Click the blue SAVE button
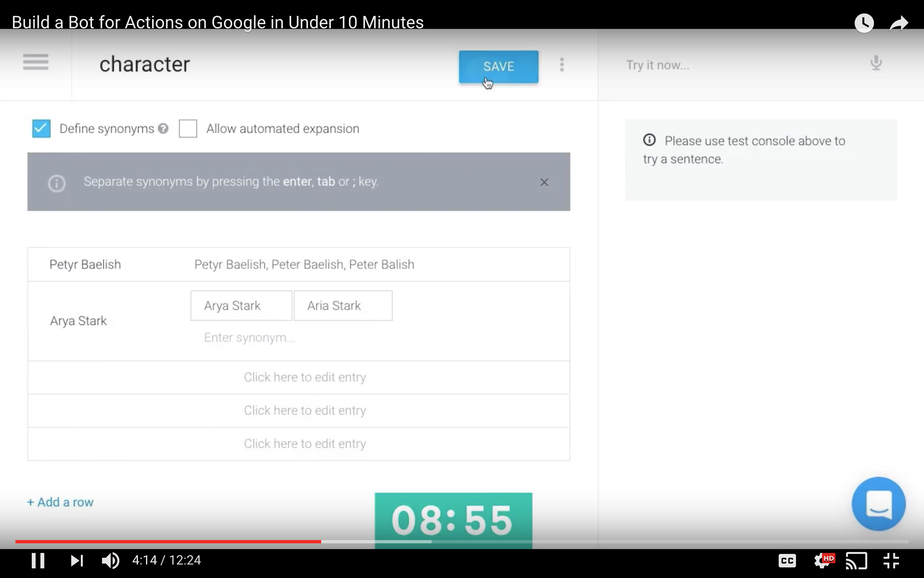The image size is (924, 578). click(498, 66)
